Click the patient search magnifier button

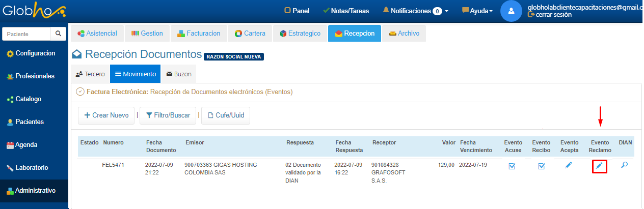(x=58, y=34)
